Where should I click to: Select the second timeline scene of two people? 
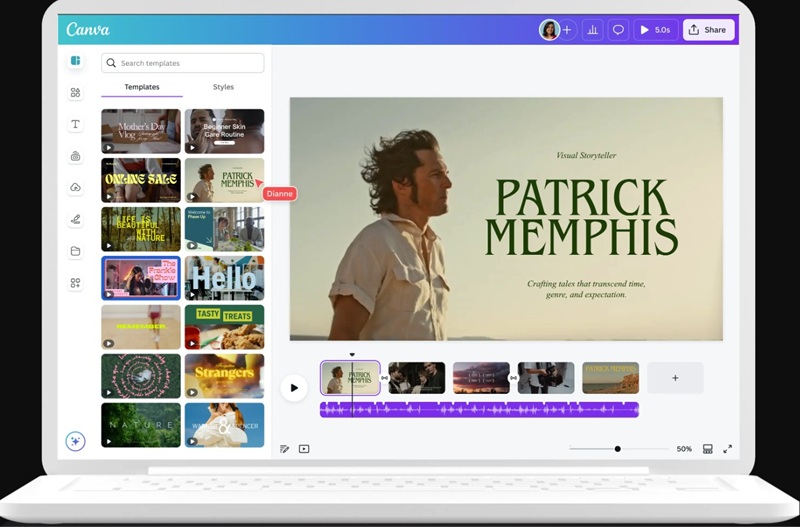click(x=417, y=378)
